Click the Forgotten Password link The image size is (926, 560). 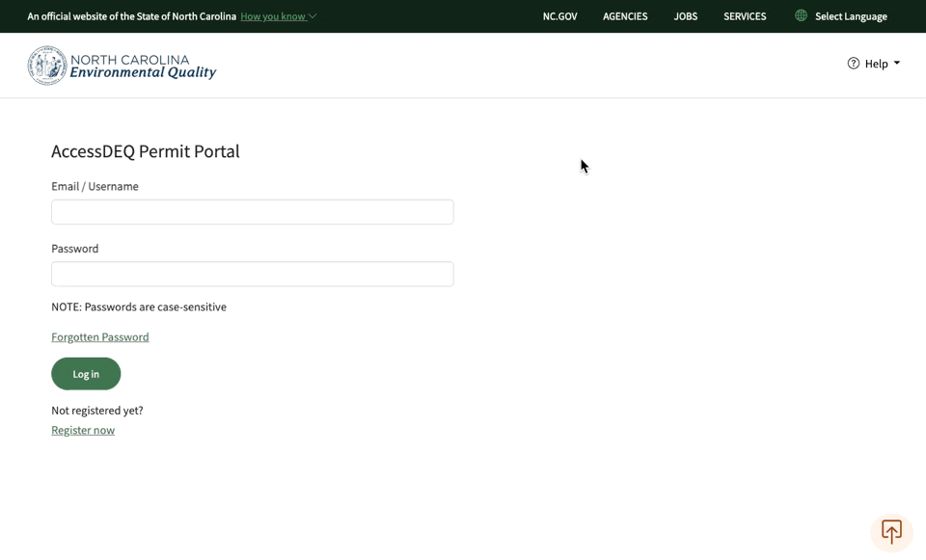tap(99, 337)
